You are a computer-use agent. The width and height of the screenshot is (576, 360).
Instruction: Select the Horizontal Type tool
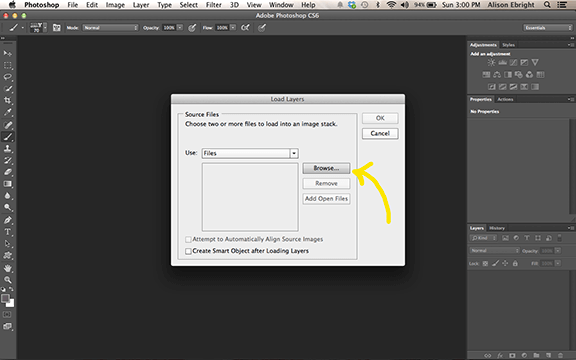[7, 232]
